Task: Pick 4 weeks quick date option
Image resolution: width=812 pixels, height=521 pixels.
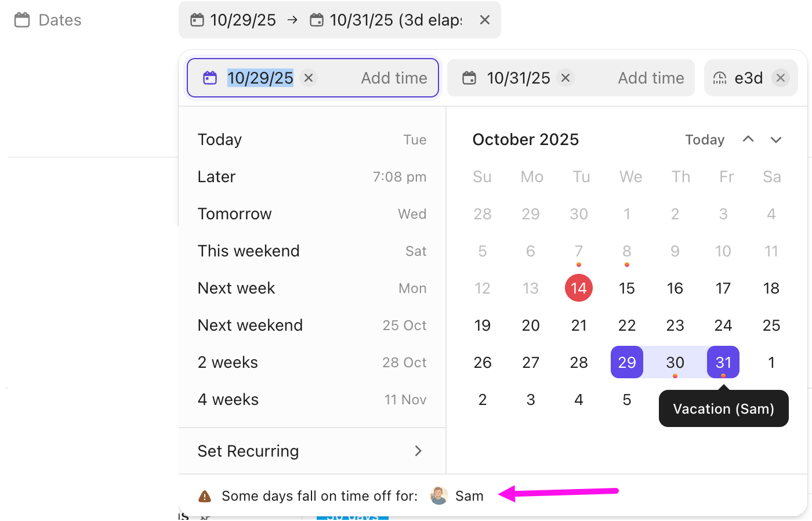Action: click(x=312, y=399)
